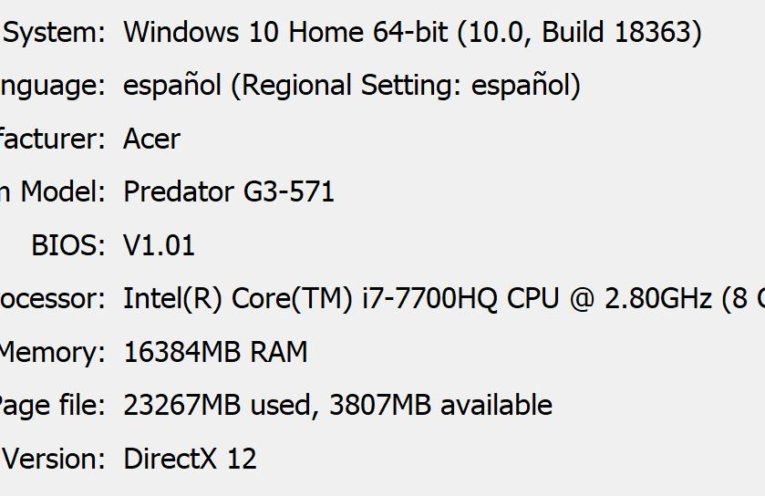765x496 pixels.
Task: Click the DirectX 12 version value
Action: click(x=190, y=459)
